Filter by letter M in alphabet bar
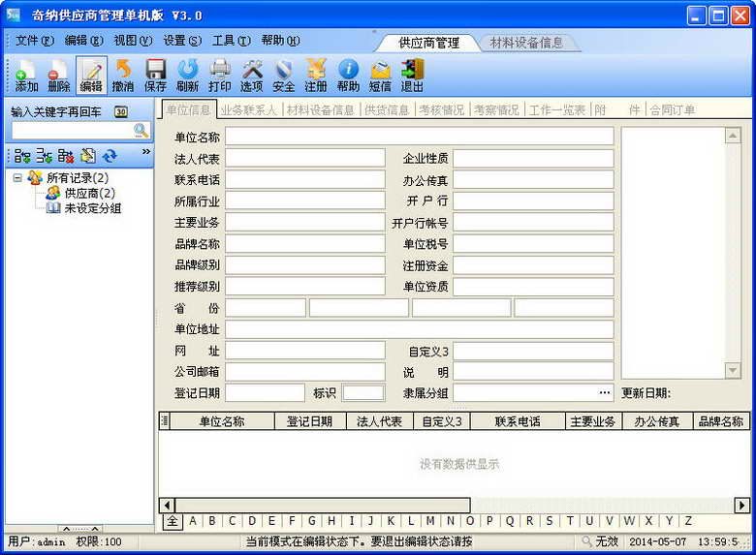The image size is (756, 555). click(430, 521)
